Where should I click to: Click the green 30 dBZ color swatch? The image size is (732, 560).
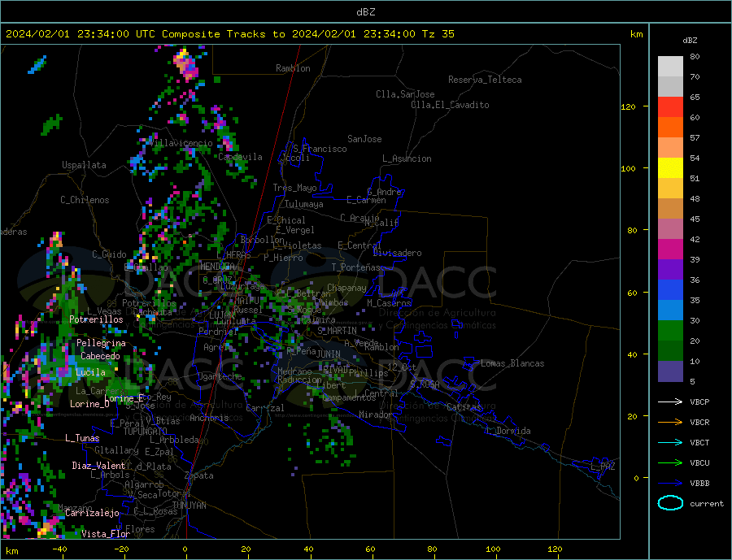pos(670,330)
